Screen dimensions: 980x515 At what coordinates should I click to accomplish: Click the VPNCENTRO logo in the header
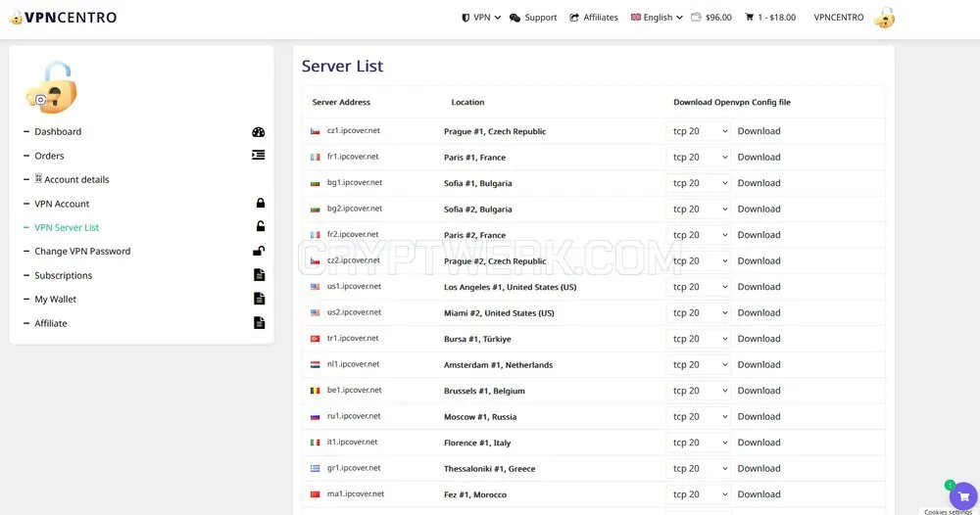(x=63, y=18)
